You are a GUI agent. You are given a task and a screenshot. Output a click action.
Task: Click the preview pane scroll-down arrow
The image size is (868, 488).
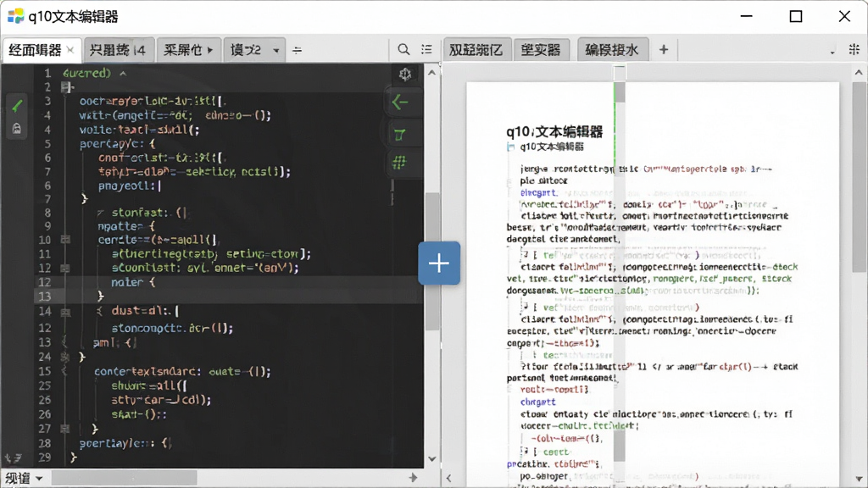point(859,479)
